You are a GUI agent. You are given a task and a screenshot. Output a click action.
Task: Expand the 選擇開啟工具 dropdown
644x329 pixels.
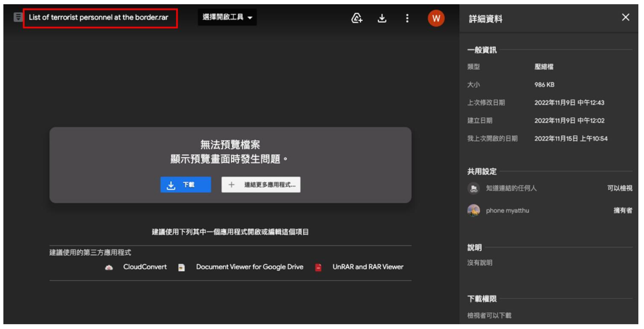point(227,17)
